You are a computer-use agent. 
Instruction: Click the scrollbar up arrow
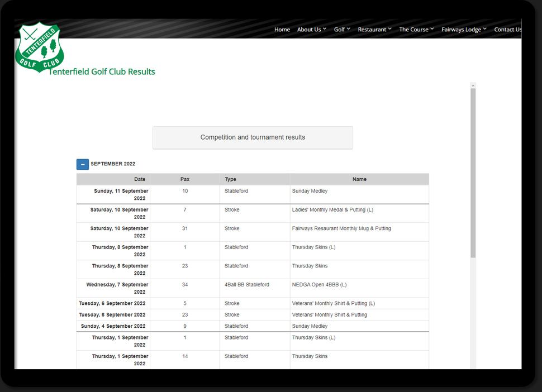[473, 86]
